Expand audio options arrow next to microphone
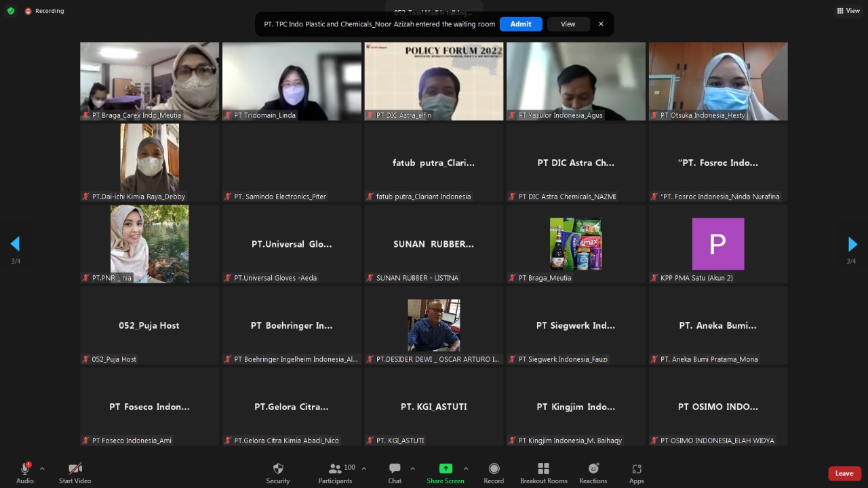This screenshot has height=488, width=868. (42, 468)
